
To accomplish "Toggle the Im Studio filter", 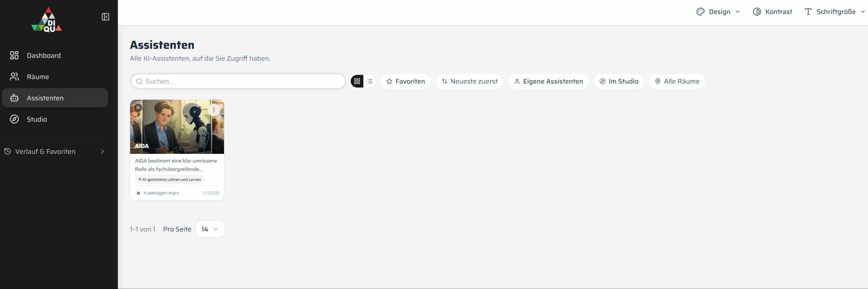I will [x=619, y=81].
